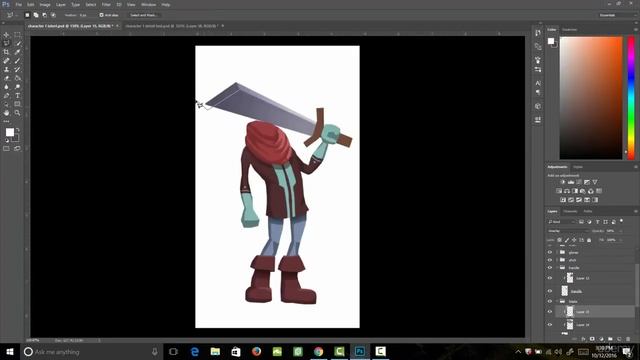The image size is (640, 360).
Task: Open the layer blend mode dropdown
Action: (x=567, y=231)
